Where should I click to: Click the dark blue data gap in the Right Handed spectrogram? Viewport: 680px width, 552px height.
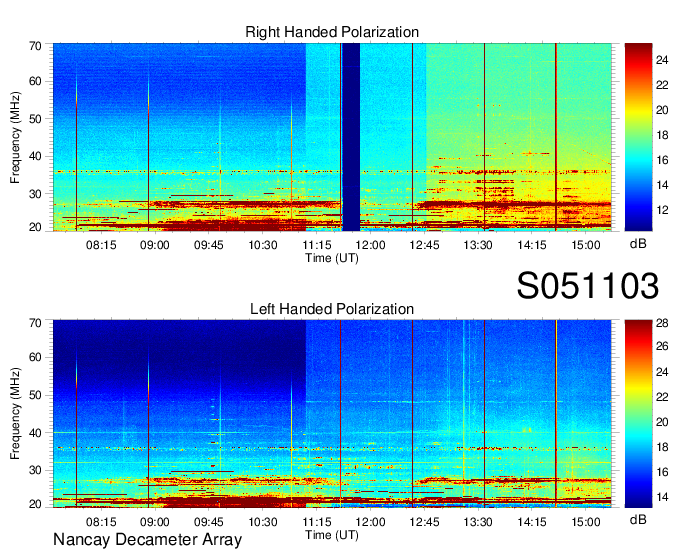point(351,137)
